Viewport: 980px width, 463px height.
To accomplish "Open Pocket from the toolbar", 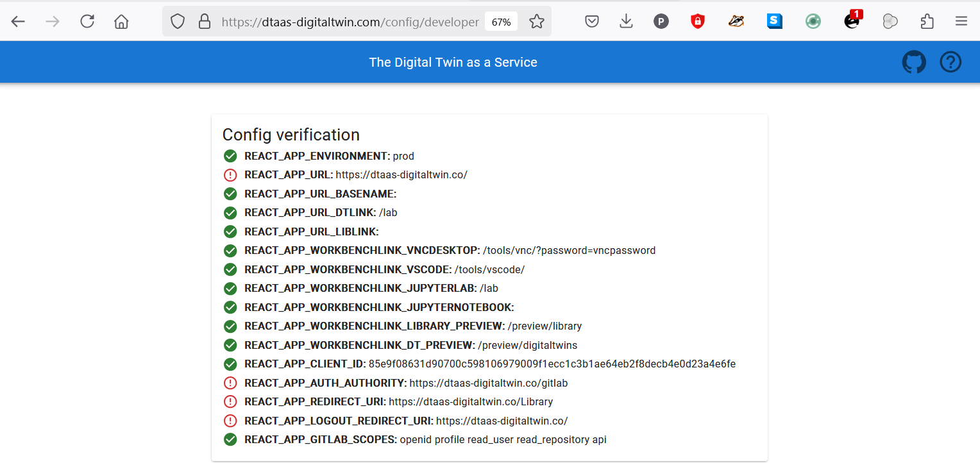I will tap(592, 21).
